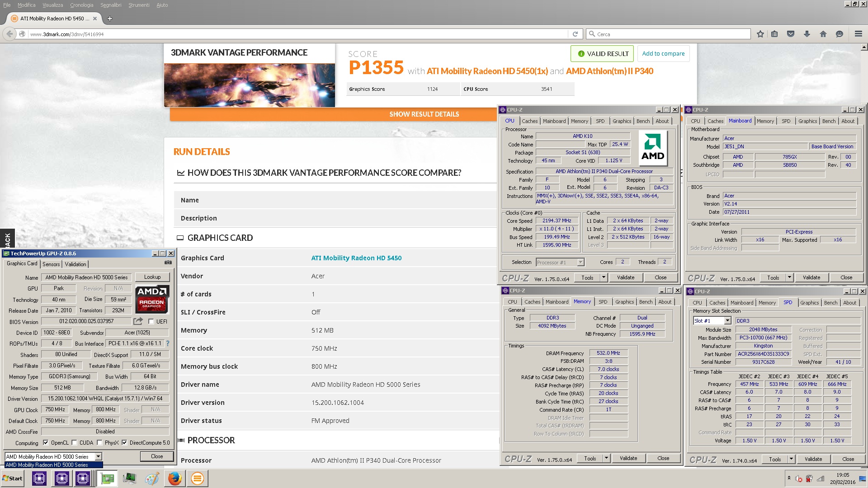The height and width of the screenshot is (488, 868).
Task: Select AMD Mobility Radeon HD 5000 Series list entry
Action: [x=54, y=465]
